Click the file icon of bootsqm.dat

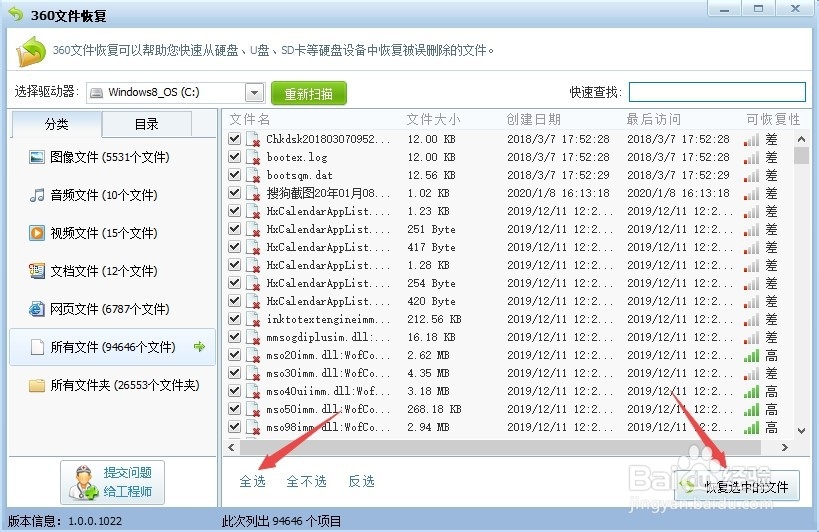[253, 175]
